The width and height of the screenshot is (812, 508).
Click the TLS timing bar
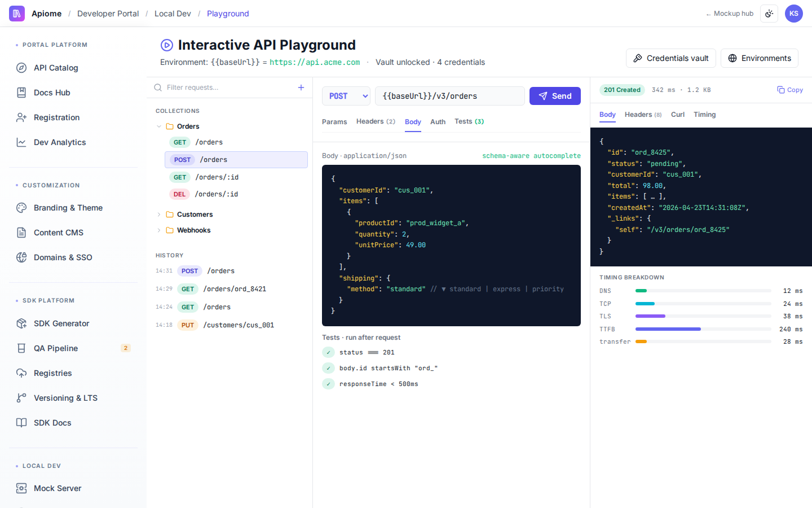click(x=703, y=316)
